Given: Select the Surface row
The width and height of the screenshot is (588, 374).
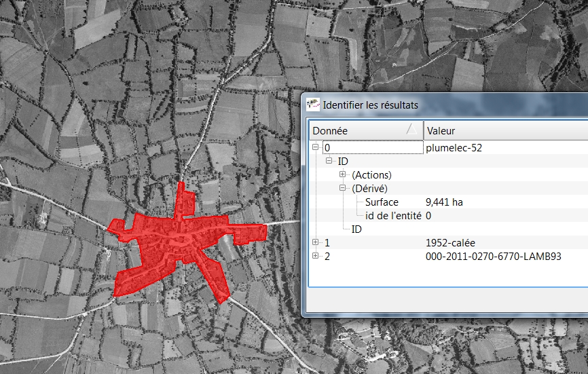Looking at the screenshot, I should pos(382,202).
